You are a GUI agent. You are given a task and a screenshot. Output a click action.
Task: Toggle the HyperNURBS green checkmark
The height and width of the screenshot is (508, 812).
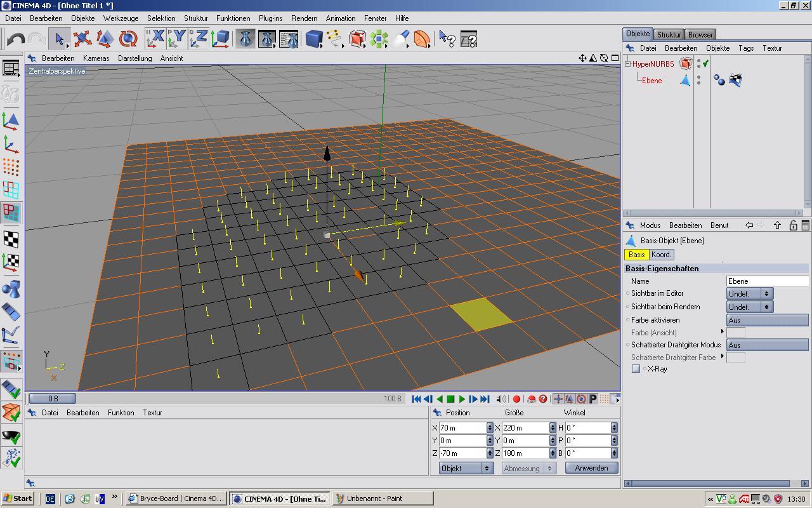coord(705,63)
